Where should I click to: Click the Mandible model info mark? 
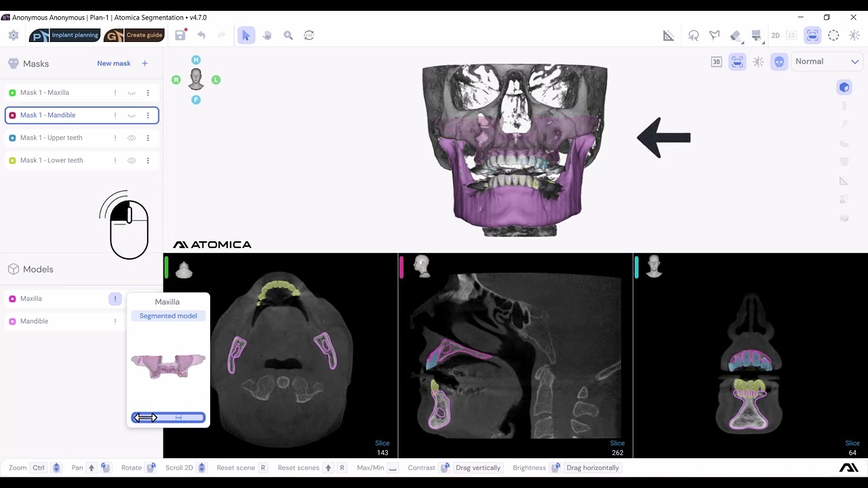115,321
